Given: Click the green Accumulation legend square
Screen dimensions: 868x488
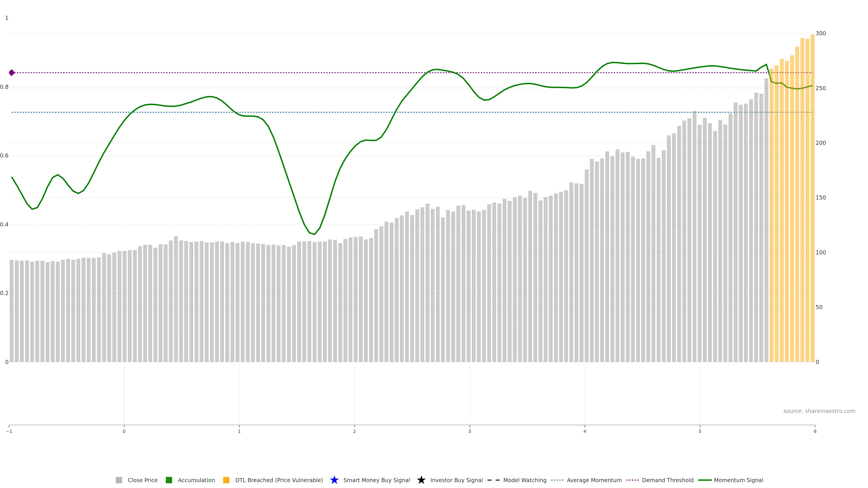Looking at the screenshot, I should [169, 480].
